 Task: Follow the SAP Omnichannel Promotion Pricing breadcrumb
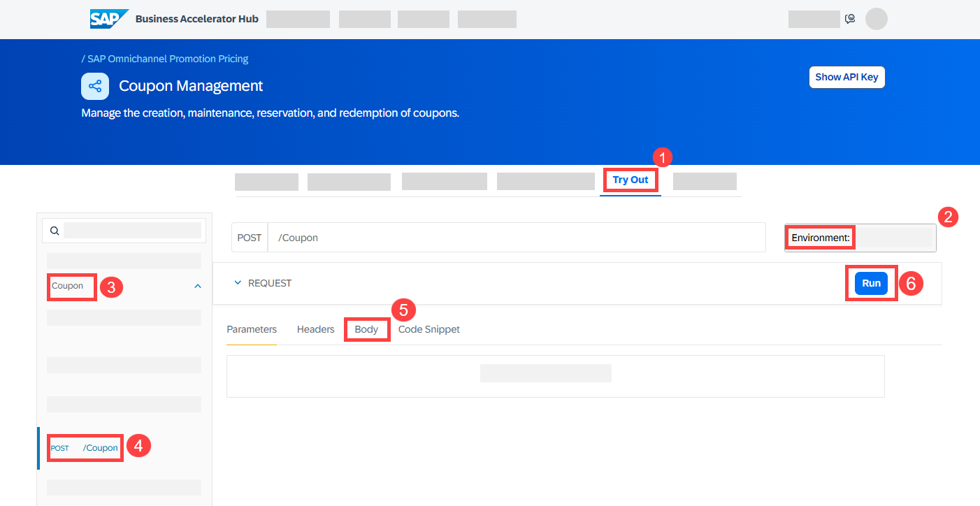[x=168, y=59]
